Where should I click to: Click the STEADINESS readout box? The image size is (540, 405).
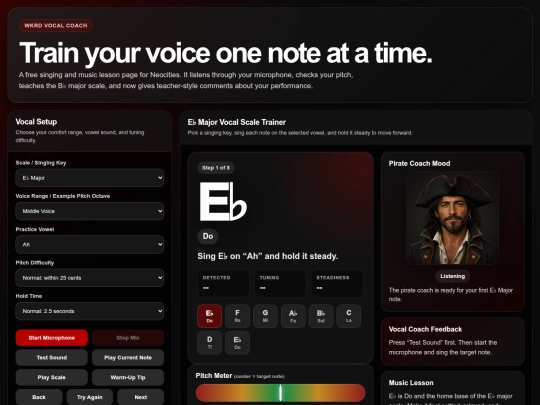(x=337, y=283)
